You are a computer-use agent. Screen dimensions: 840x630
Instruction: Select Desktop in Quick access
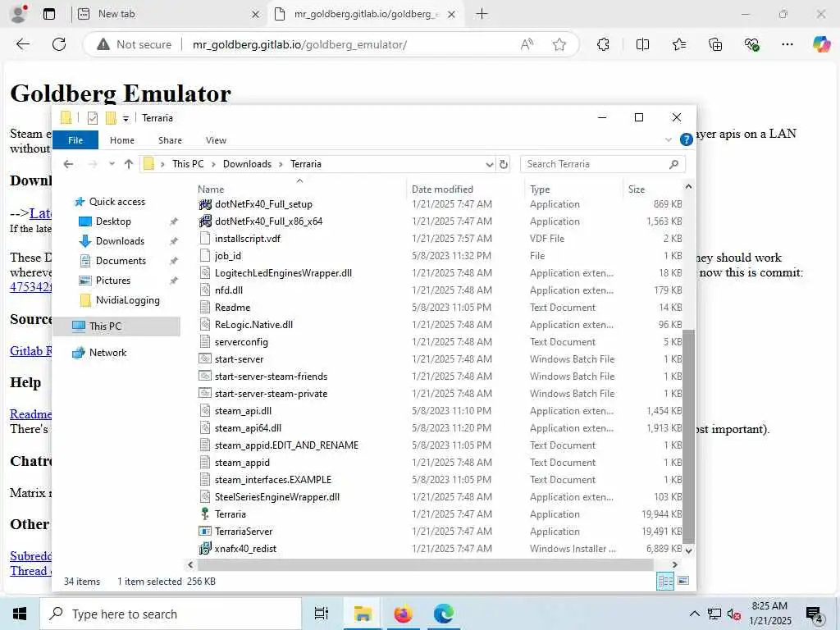click(113, 221)
